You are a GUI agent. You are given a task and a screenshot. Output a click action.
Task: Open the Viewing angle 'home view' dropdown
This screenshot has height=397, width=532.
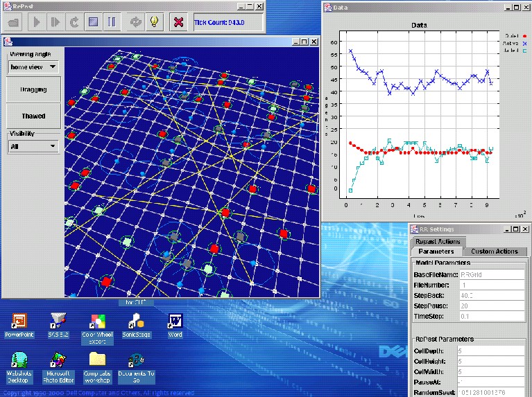33,67
